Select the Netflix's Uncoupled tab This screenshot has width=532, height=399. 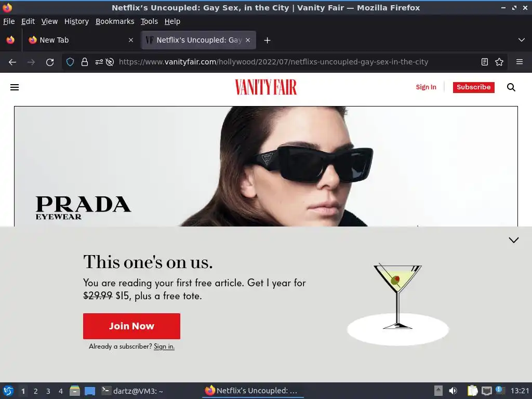[x=198, y=40]
